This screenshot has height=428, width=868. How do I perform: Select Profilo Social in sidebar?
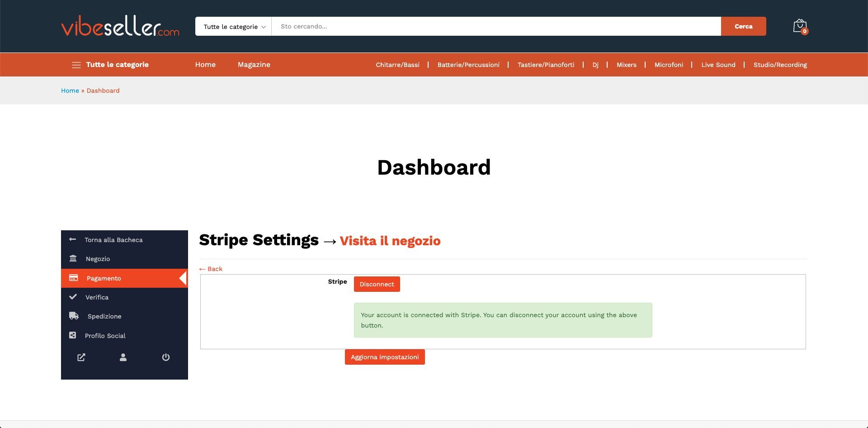[124, 336]
